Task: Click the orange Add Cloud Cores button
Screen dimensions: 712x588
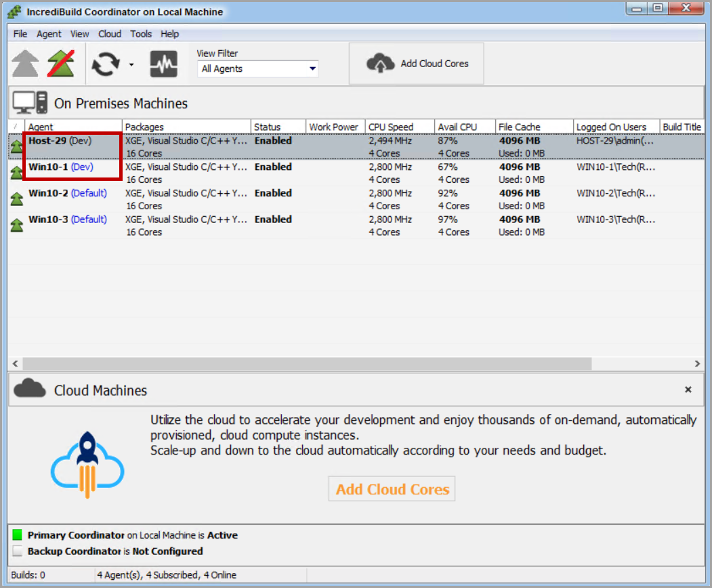Action: (x=392, y=489)
